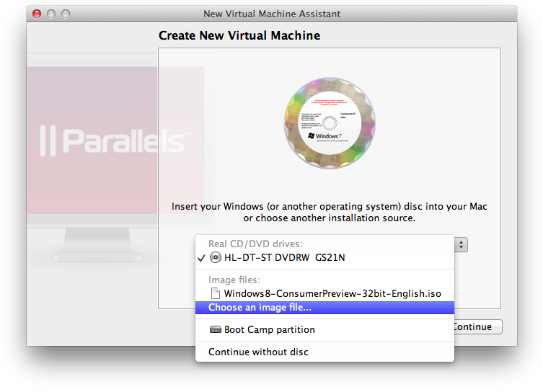The height and width of the screenshot is (392, 543).
Task: Click the "Real CD/DVD drives" section header
Action: [x=255, y=244]
